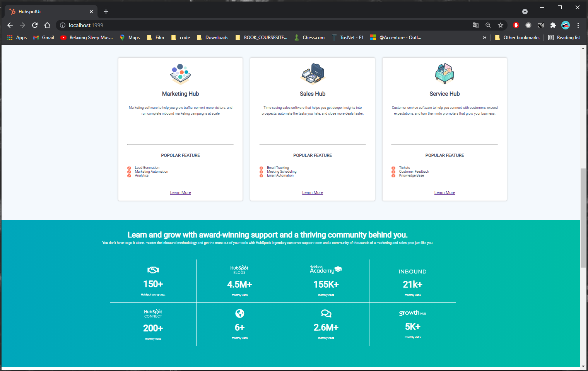This screenshot has height=371, width=588.
Task: Select the HubspotUi tab
Action: tap(51, 12)
